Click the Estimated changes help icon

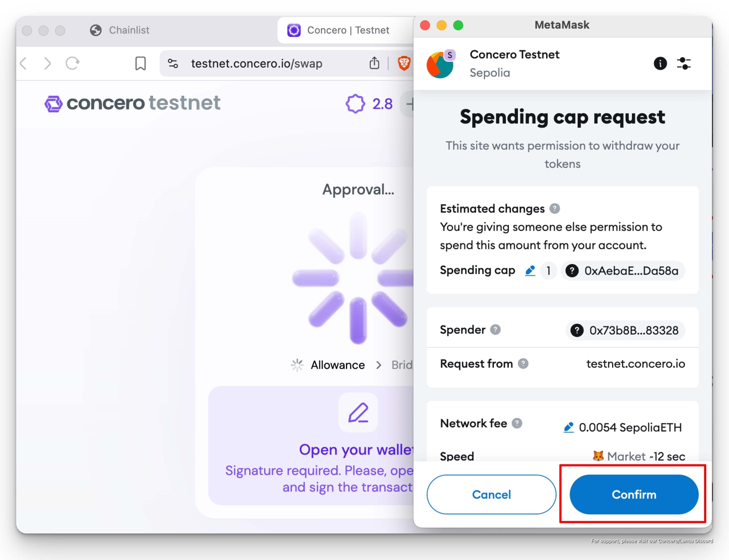tap(555, 209)
